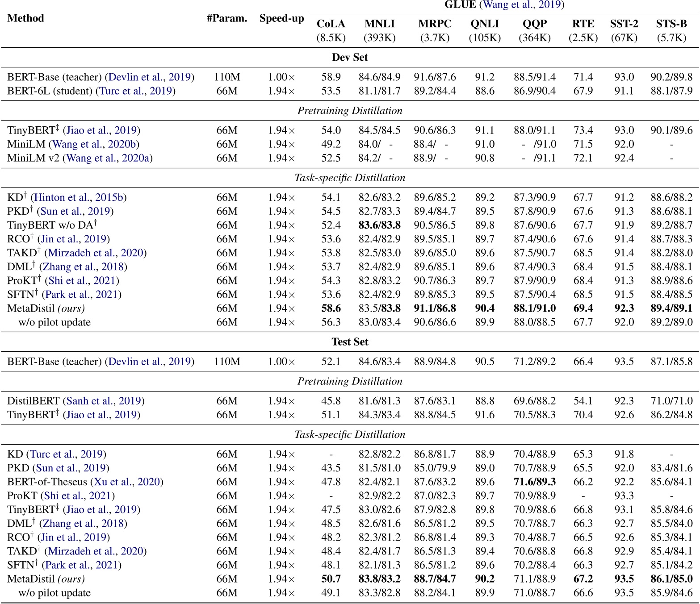Open Devlin et al. citation under Test Set
This screenshot has width=700, height=604.
(x=150, y=362)
